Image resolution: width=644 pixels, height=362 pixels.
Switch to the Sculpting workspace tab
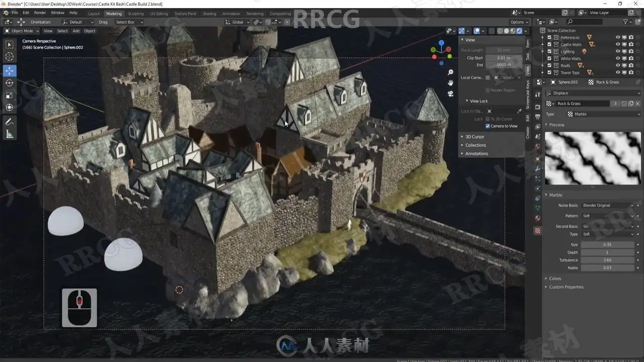135,14
